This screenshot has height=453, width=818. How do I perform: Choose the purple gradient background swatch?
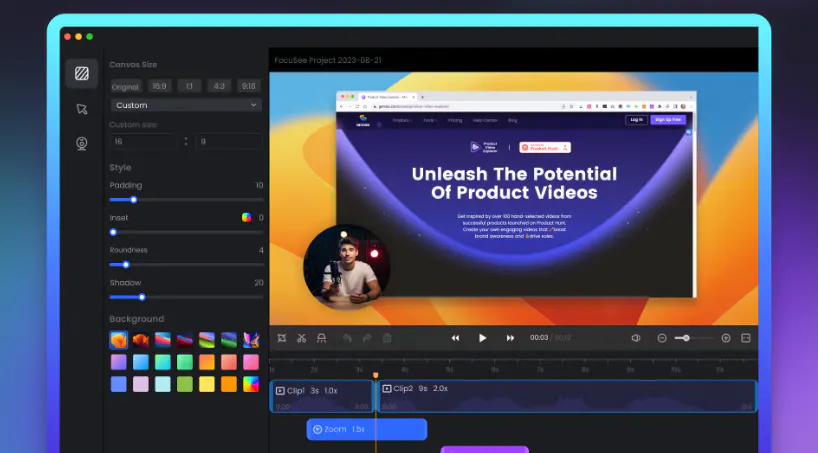pos(118,362)
